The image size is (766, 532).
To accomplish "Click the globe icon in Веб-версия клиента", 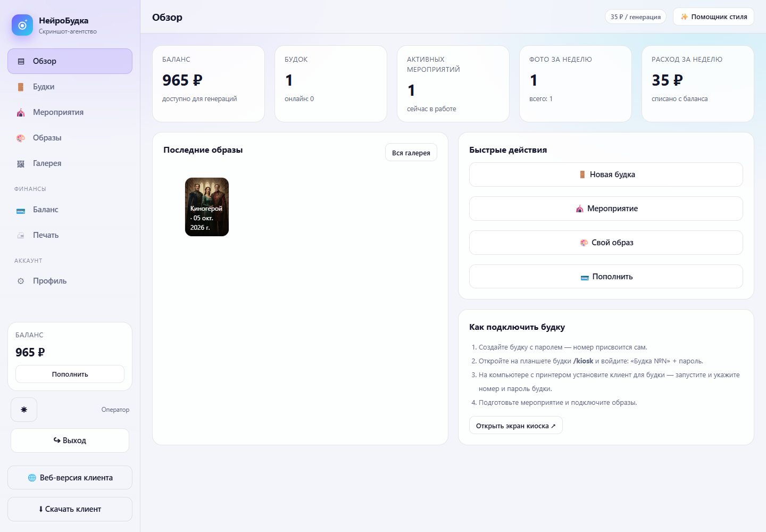I will coord(32,478).
